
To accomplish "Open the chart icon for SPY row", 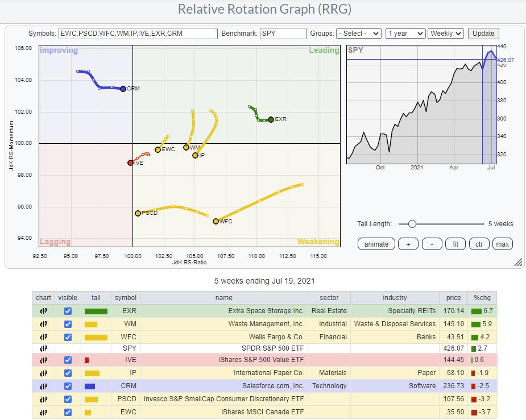I will 43,348.
